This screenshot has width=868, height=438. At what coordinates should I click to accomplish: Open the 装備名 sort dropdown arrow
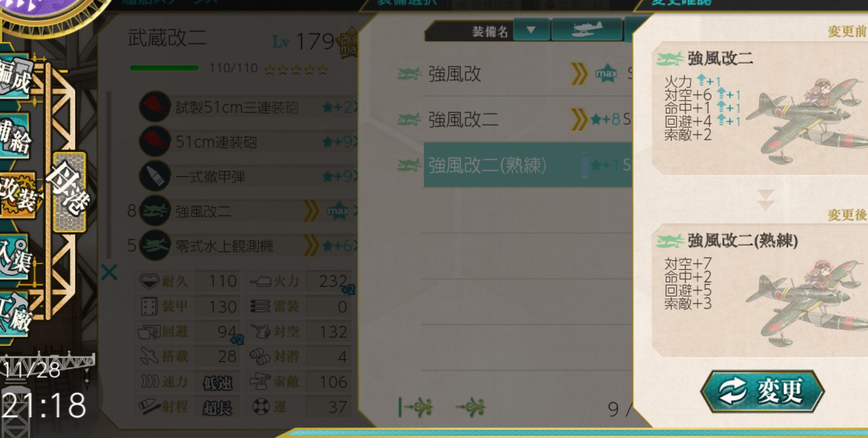(531, 30)
